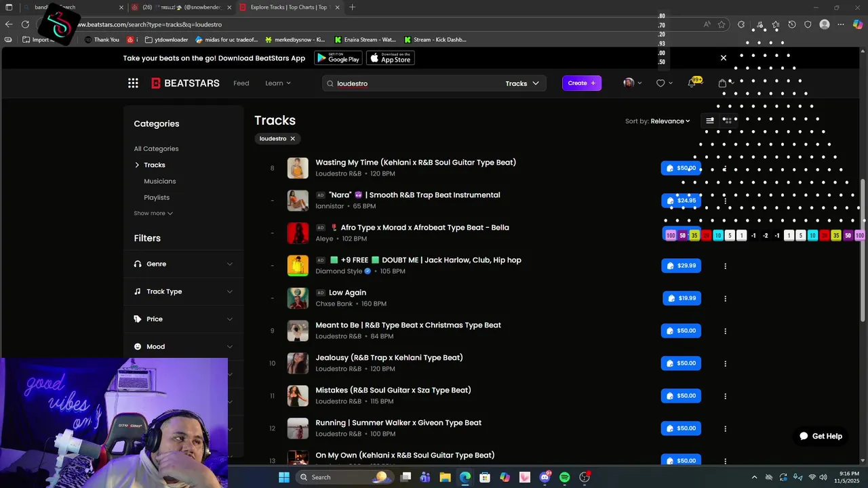This screenshot has width=868, height=488.
Task: Open the favorites heart icon
Action: [660, 83]
